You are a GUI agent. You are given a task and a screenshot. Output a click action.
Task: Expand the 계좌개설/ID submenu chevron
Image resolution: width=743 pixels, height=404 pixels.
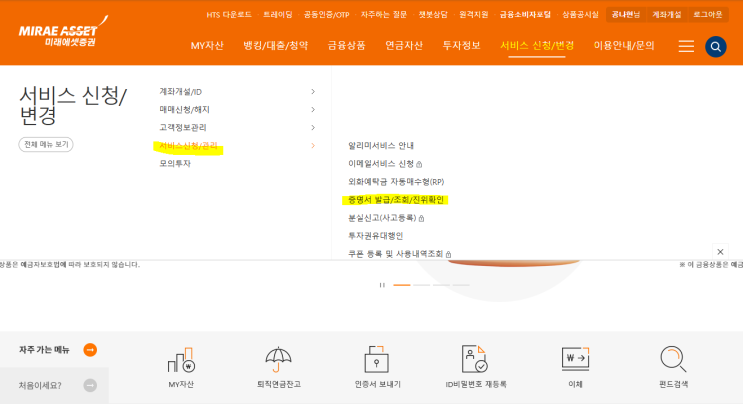[313, 91]
